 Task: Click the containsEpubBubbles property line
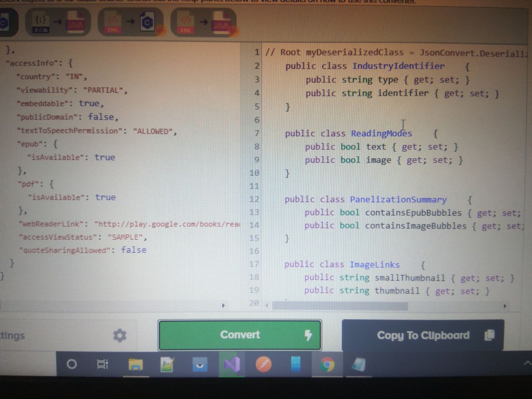coord(412,213)
